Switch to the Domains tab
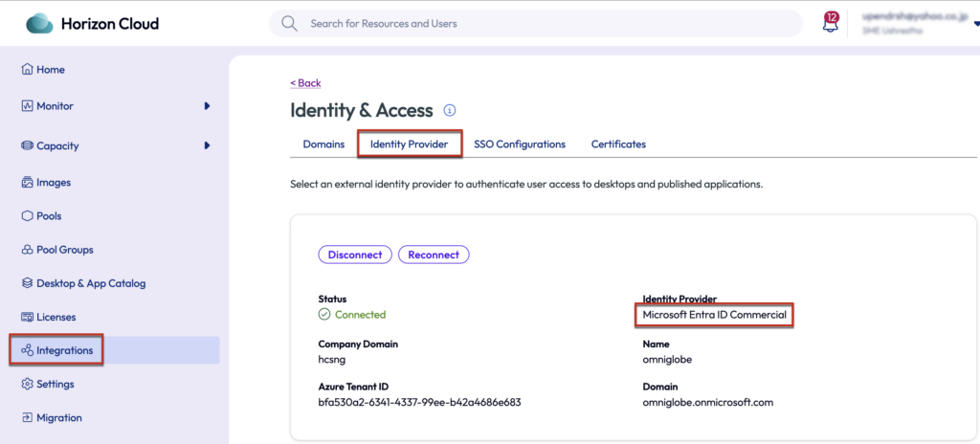This screenshot has height=444, width=980. (323, 144)
